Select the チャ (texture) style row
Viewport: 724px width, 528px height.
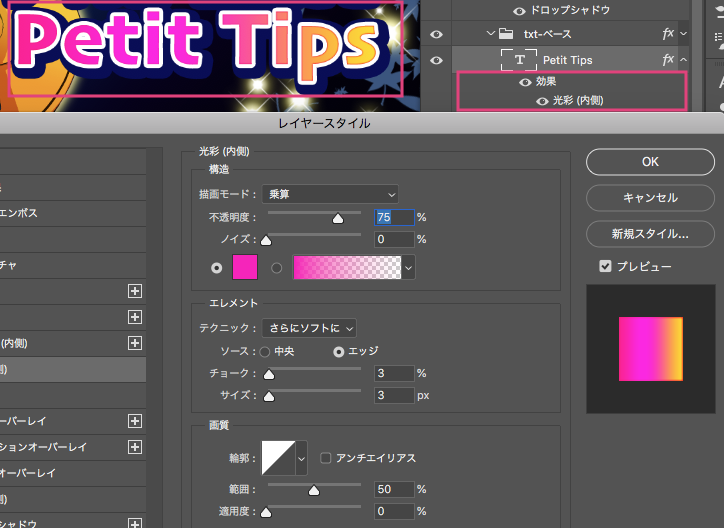[x=73, y=265]
